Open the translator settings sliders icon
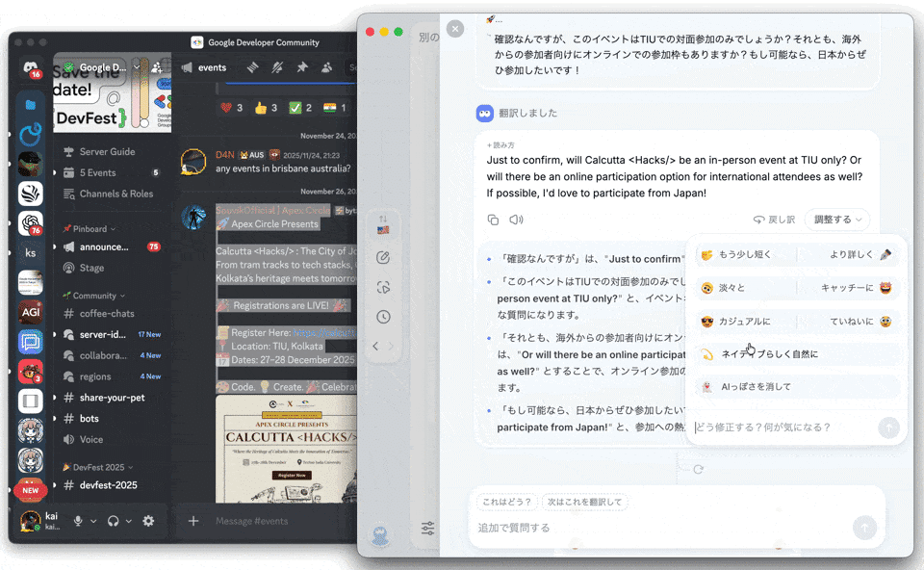Screen dimensions: 924x570 click(428, 528)
